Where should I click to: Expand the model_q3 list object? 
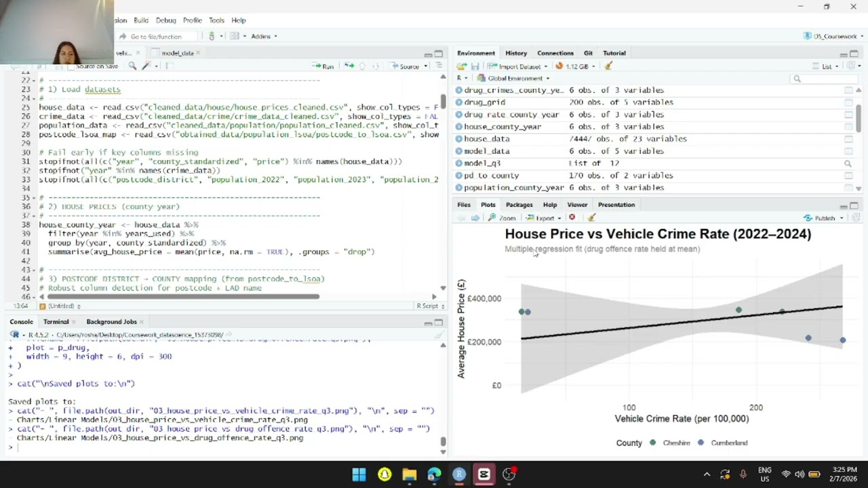pos(459,163)
